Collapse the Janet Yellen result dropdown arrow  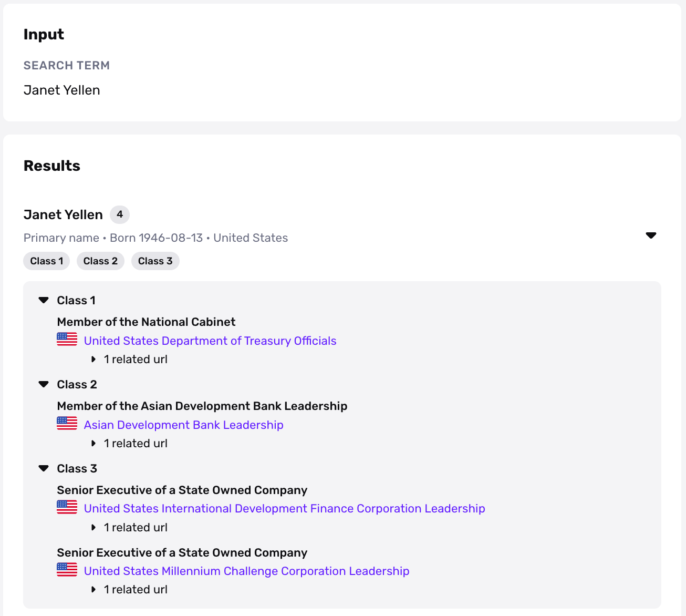click(651, 235)
